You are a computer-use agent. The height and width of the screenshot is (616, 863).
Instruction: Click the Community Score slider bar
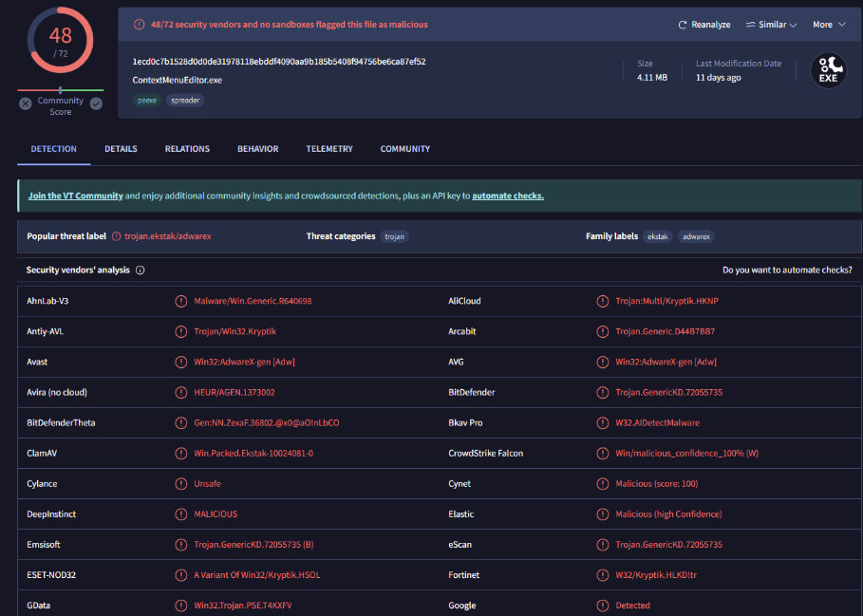60,91
